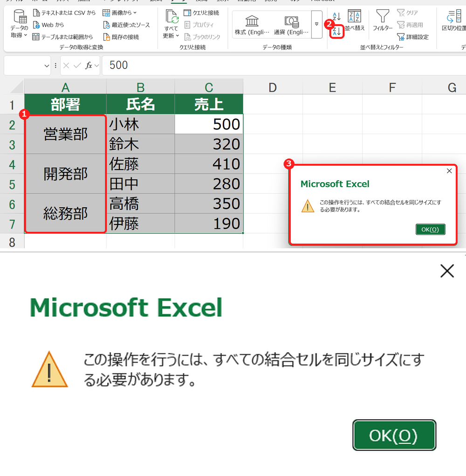Select cell containing 高橋

140,204
